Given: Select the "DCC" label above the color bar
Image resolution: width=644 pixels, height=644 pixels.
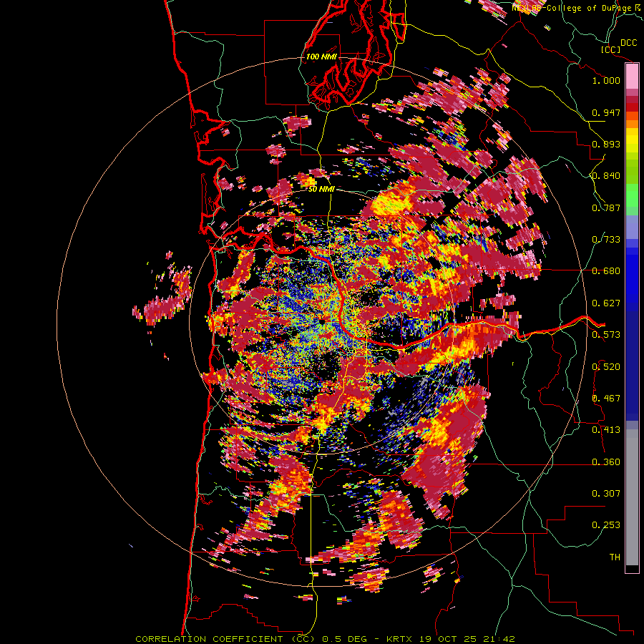Looking at the screenshot, I should [628, 42].
